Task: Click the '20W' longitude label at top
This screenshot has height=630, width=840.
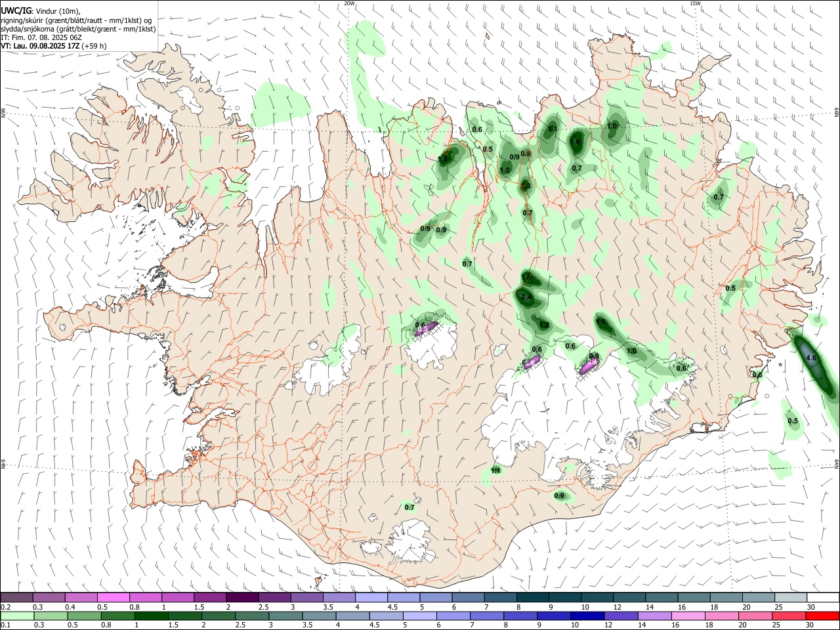Action: pos(350,3)
